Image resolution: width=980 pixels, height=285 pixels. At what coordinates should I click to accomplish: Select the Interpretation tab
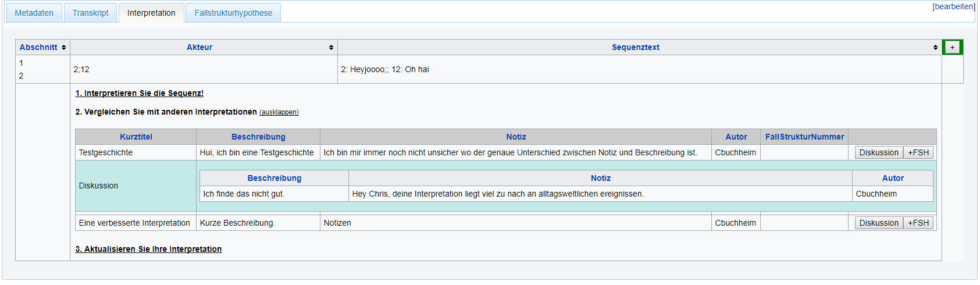pyautogui.click(x=151, y=13)
